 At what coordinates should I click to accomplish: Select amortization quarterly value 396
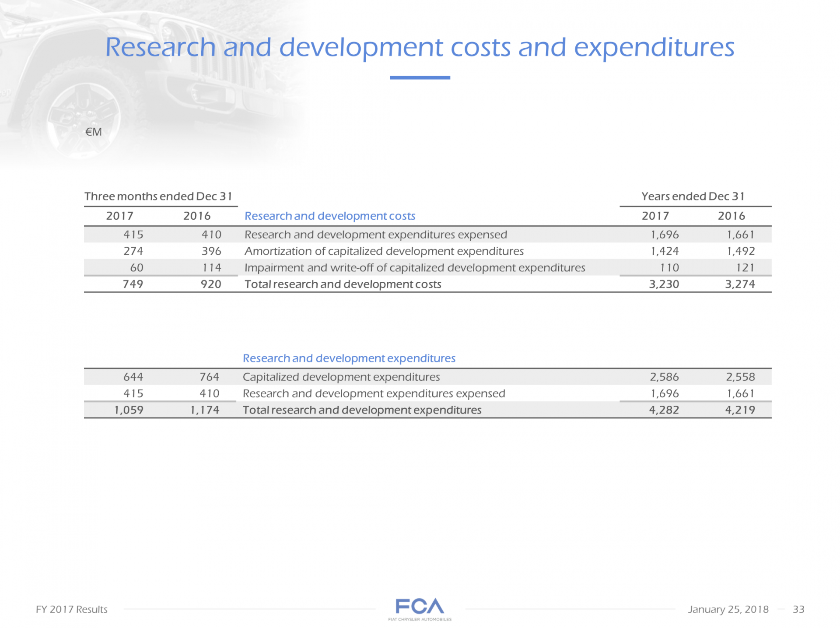click(x=211, y=251)
